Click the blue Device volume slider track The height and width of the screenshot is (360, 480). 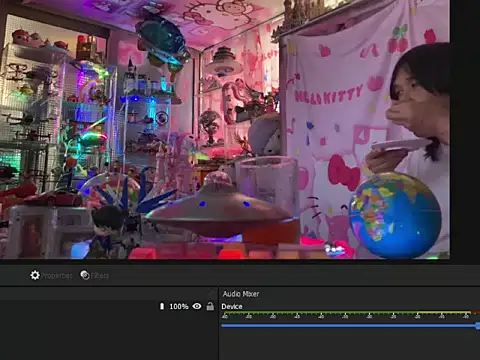tap(349, 326)
